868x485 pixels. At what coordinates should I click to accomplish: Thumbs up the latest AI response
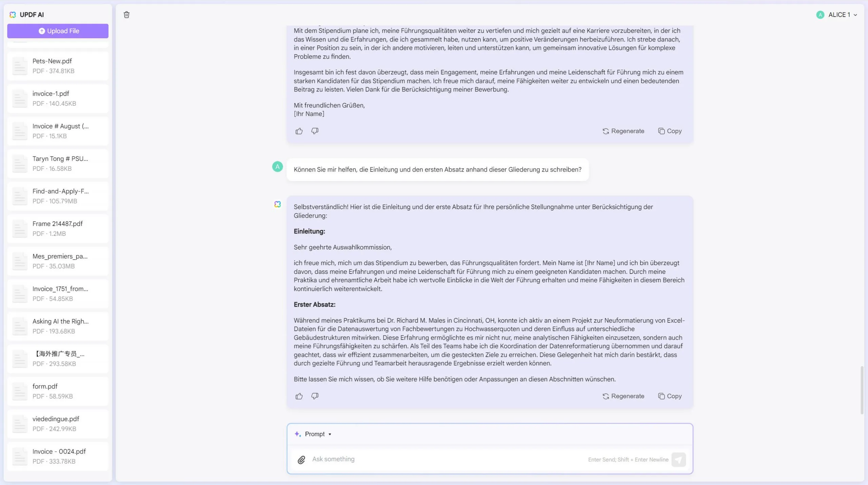point(299,396)
